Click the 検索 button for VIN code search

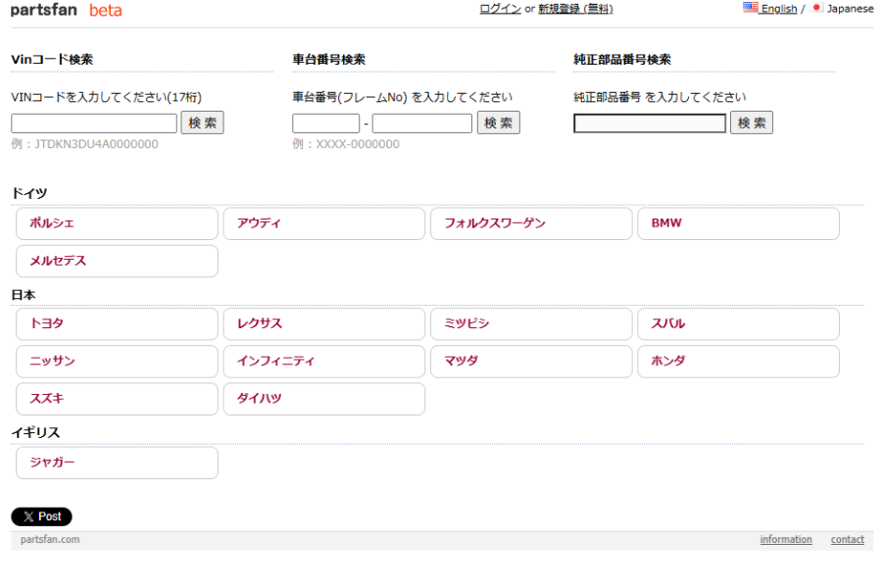click(202, 122)
